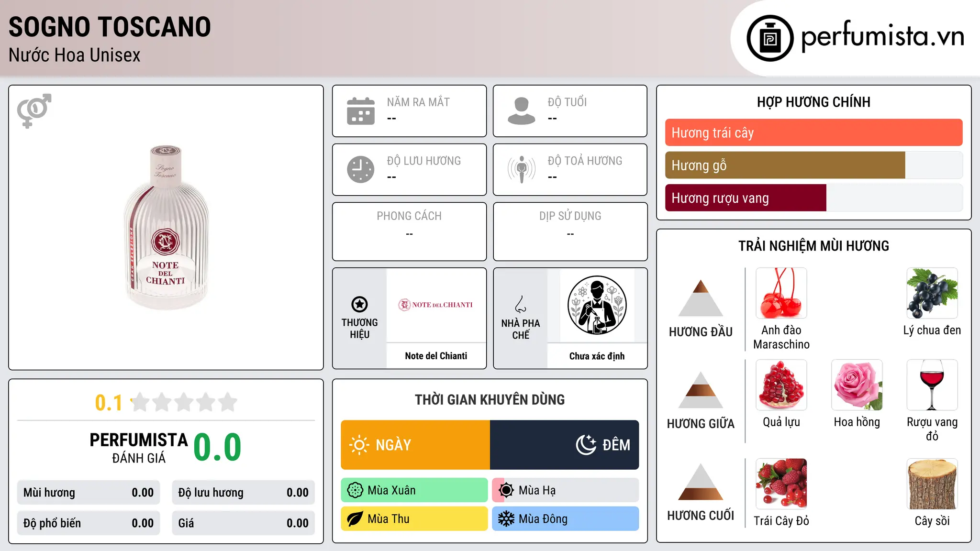
Task: Click the DỊP SỬ DỤNG card
Action: click(x=570, y=231)
